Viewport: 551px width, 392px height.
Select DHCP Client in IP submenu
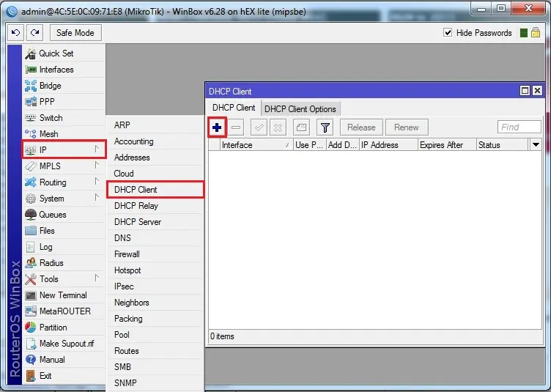click(155, 190)
